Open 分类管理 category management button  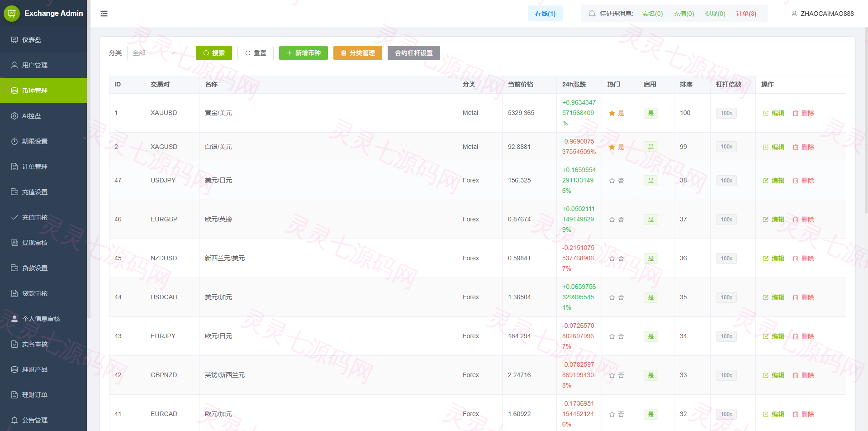[x=358, y=53]
